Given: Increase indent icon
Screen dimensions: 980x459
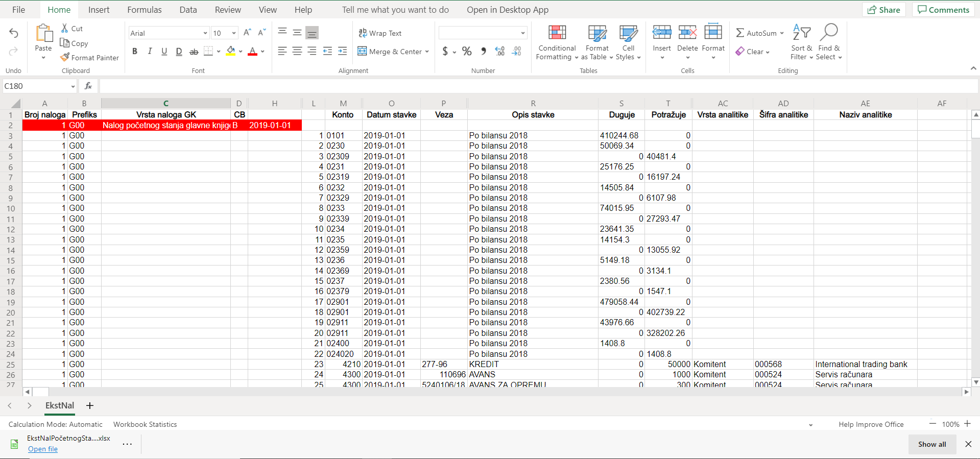Looking at the screenshot, I should click(x=342, y=51).
